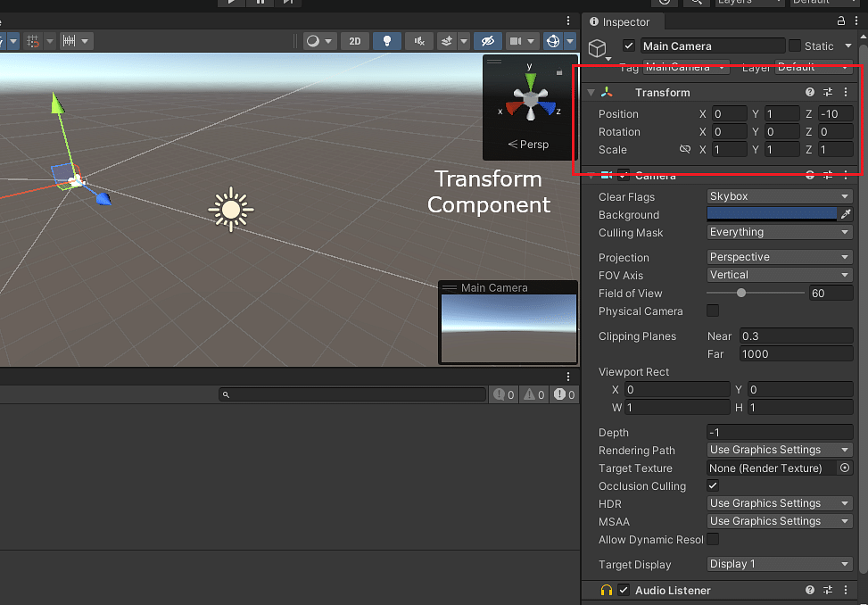This screenshot has height=605, width=868.
Task: Open scene effects dropdown arrow
Action: point(464,41)
